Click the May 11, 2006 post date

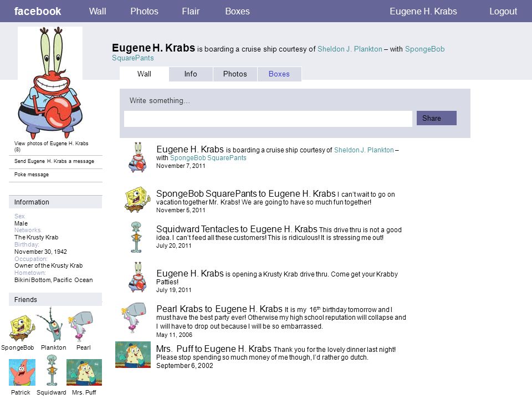174,335
